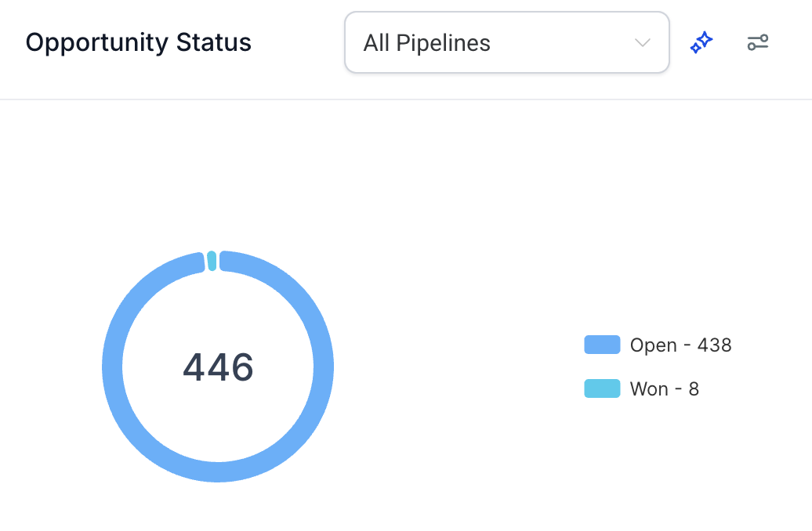Click the 438 count beside Open

click(x=714, y=345)
